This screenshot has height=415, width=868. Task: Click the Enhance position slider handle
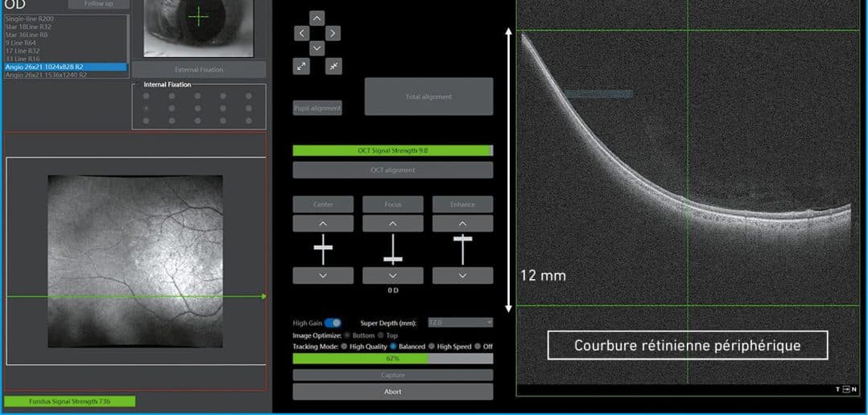pyautogui.click(x=463, y=238)
